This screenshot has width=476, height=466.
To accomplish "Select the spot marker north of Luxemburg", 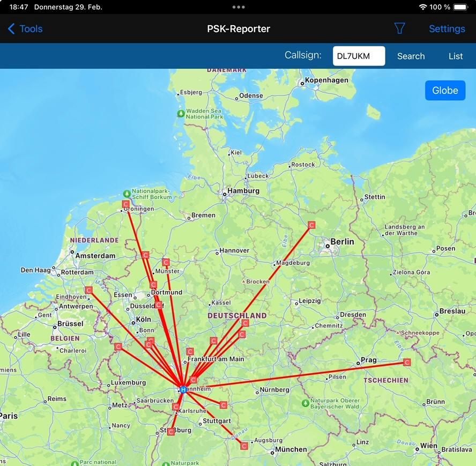I will click(x=118, y=346).
